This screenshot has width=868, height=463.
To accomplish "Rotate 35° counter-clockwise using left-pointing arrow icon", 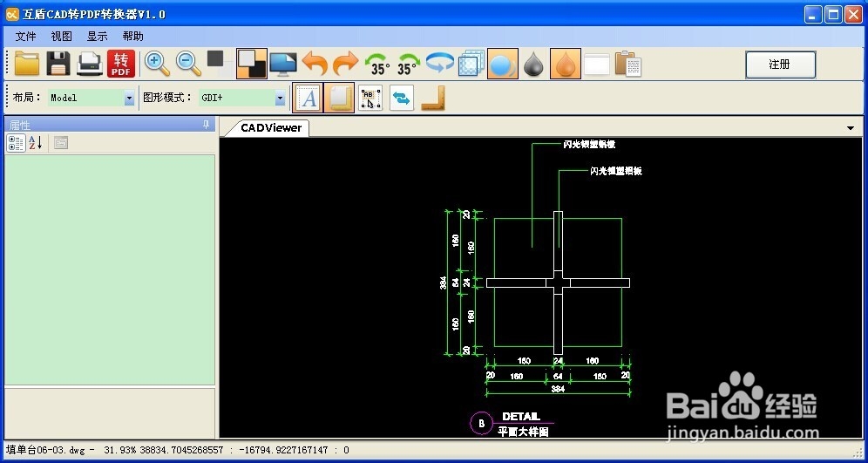I will coord(377,64).
